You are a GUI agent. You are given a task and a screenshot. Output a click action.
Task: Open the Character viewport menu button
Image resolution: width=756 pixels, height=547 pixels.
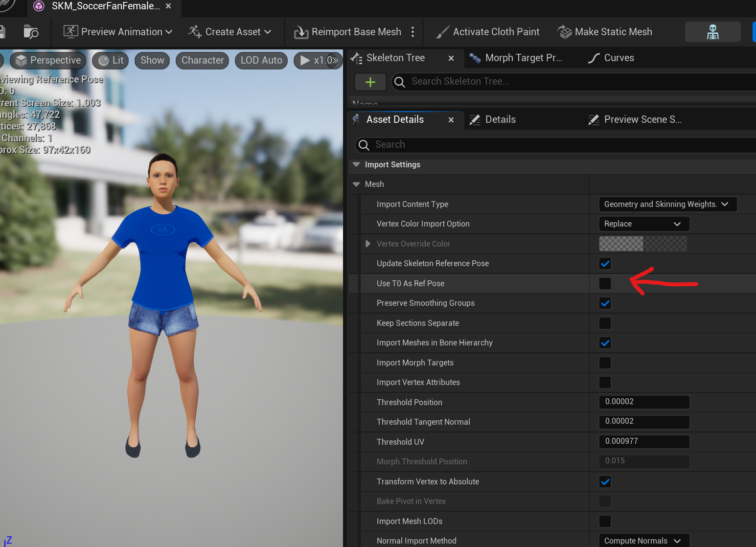pyautogui.click(x=202, y=60)
